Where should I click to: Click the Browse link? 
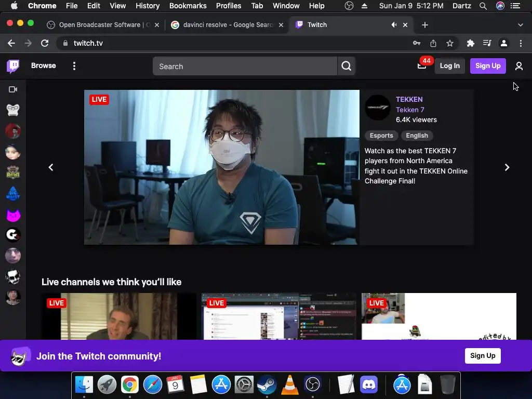coord(44,65)
